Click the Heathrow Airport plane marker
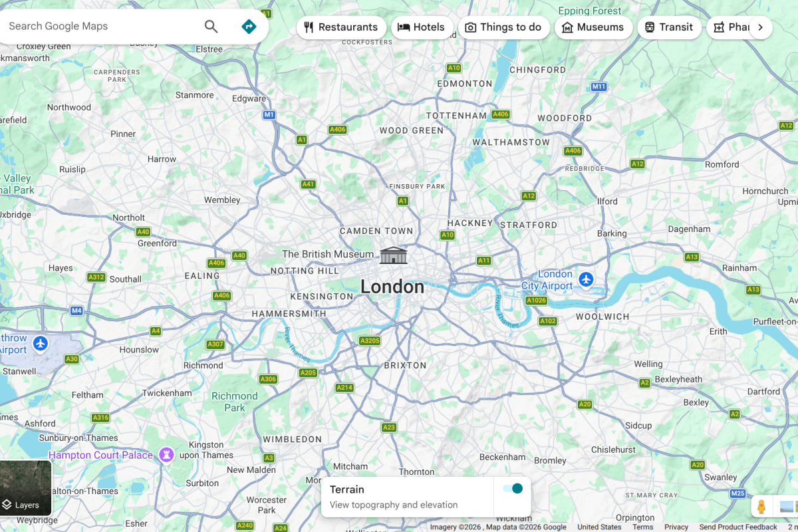 coord(41,344)
